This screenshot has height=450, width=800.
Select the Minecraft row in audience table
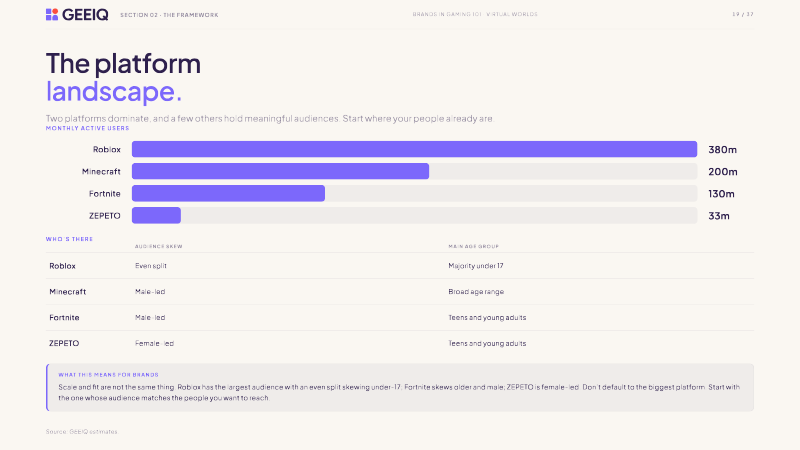(x=400, y=292)
